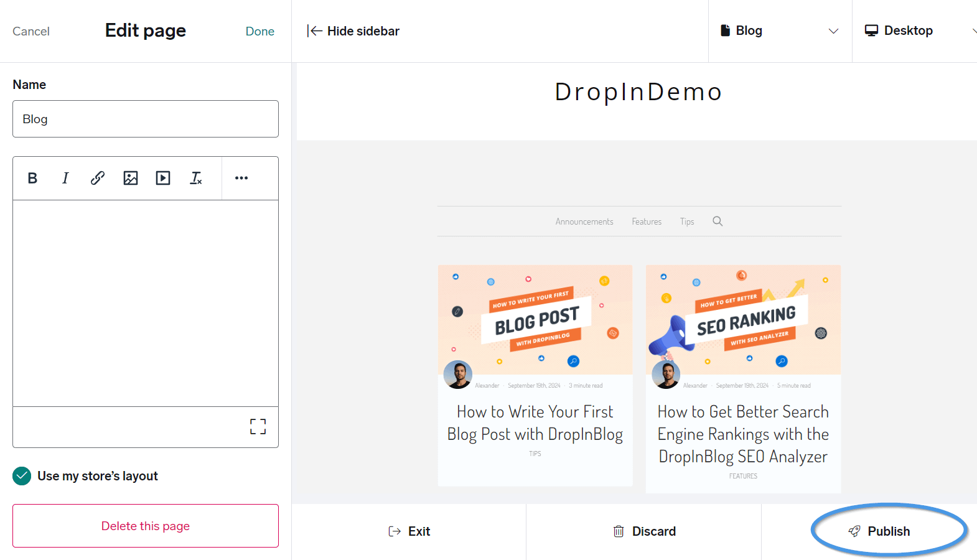The image size is (977, 560).
Task: Click the TIPS tag under the first post
Action: pos(535,454)
